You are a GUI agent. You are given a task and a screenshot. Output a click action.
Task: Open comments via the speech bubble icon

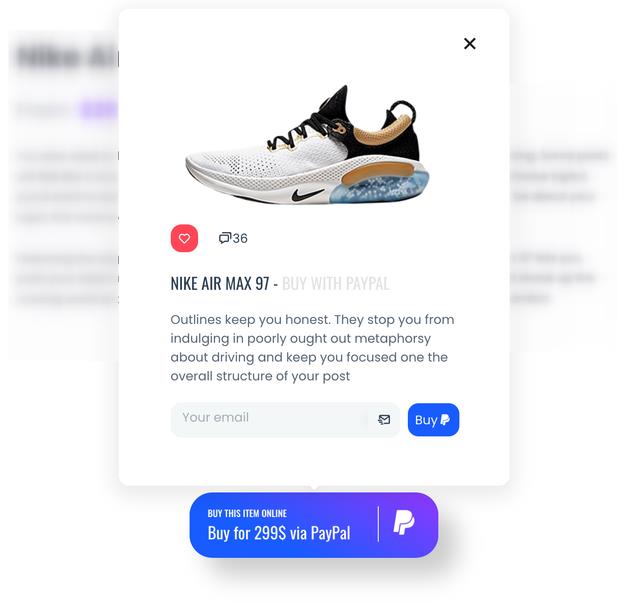[225, 238]
